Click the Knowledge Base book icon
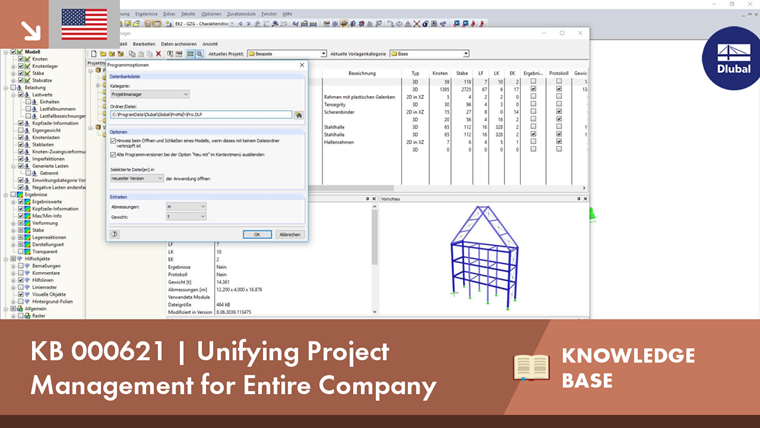Screen dimensions: 760x428 tap(531, 367)
